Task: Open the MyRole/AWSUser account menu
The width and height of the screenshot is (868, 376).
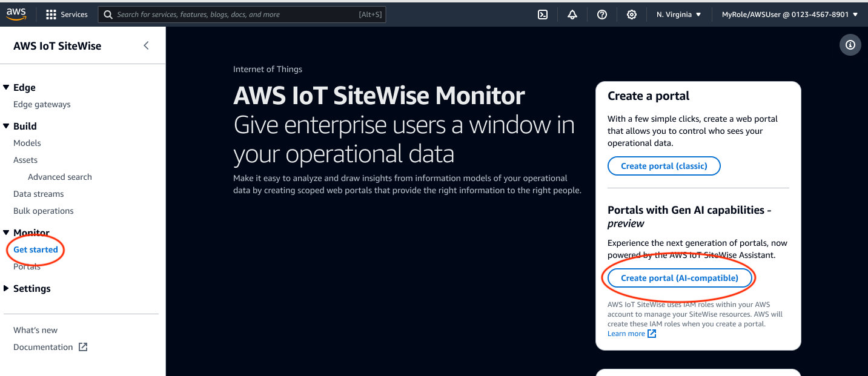Action: 790,15
